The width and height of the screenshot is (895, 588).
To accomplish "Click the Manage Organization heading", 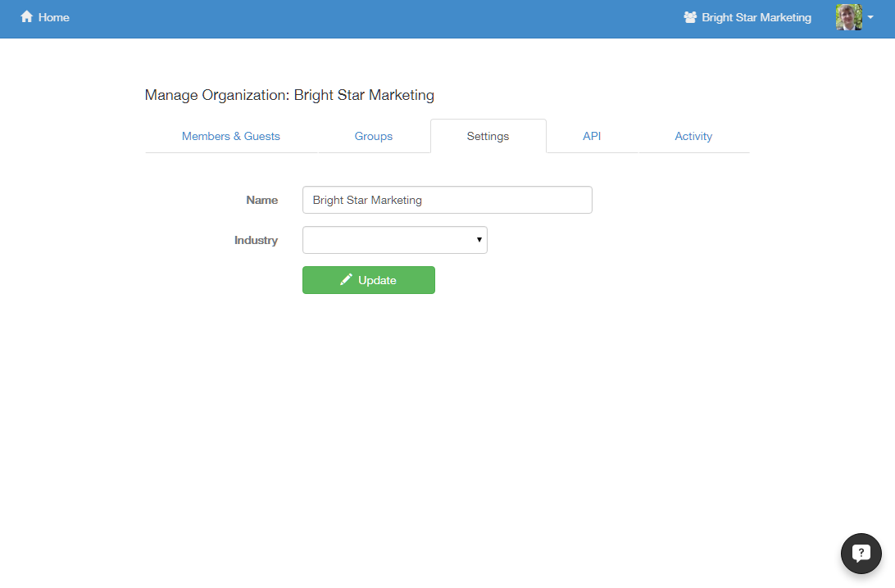I will [x=289, y=95].
